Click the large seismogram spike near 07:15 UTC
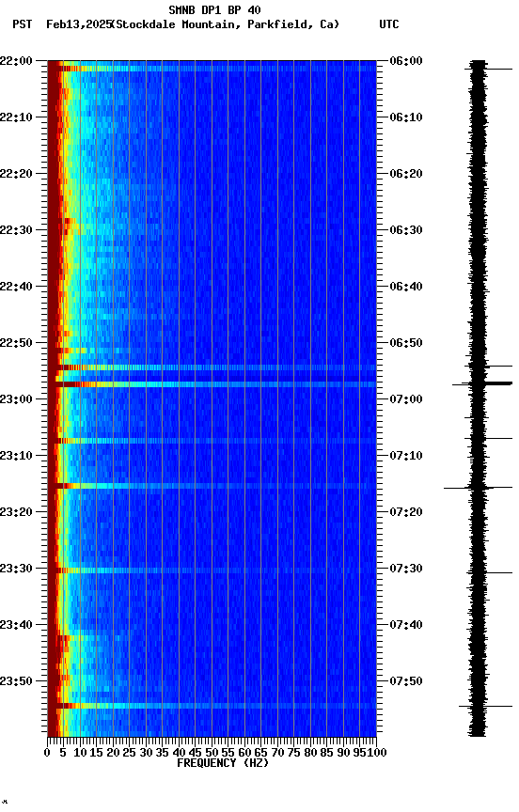 click(478, 488)
